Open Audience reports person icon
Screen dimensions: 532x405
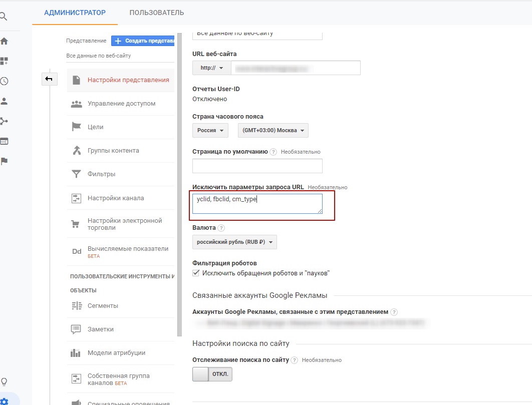pyautogui.click(x=4, y=101)
